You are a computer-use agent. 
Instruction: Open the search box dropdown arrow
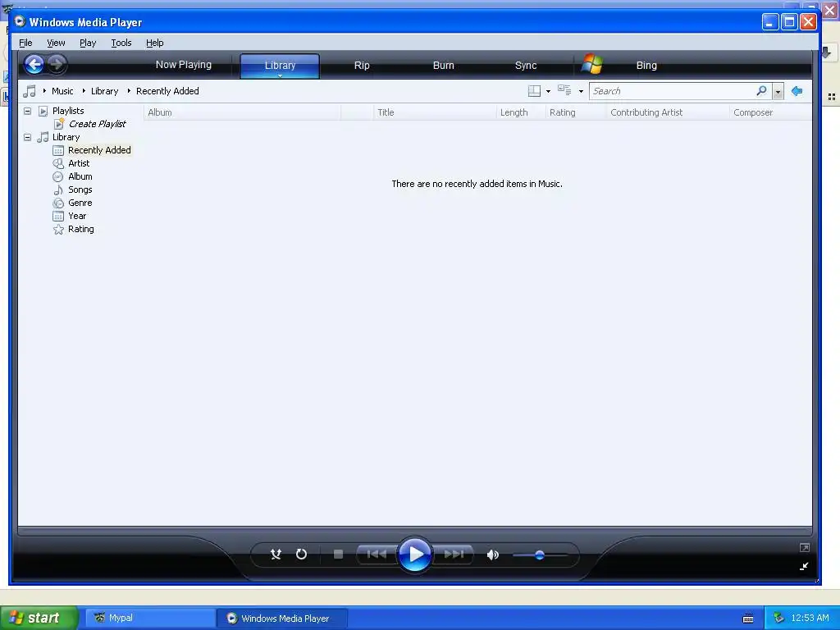pos(778,92)
